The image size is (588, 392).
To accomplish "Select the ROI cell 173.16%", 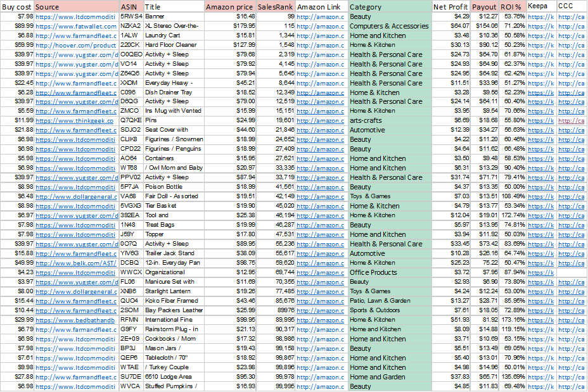I will [x=512, y=320].
